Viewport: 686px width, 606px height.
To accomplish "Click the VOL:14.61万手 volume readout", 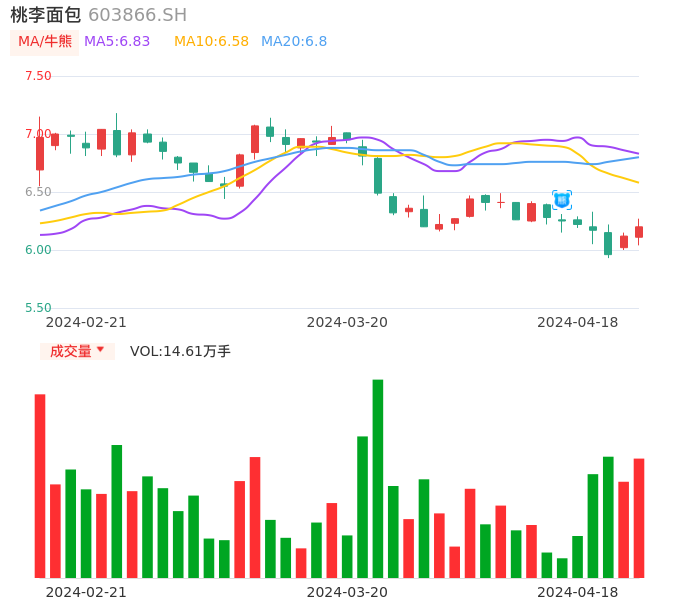I will pos(180,351).
